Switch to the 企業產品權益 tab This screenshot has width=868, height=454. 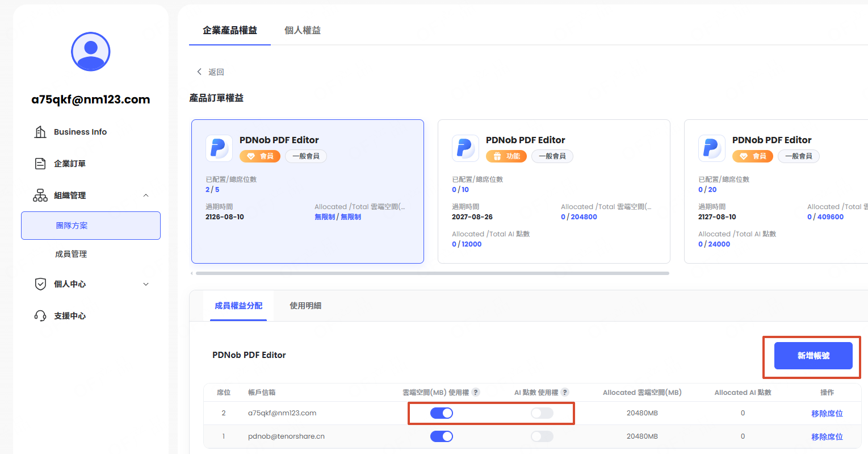click(230, 30)
